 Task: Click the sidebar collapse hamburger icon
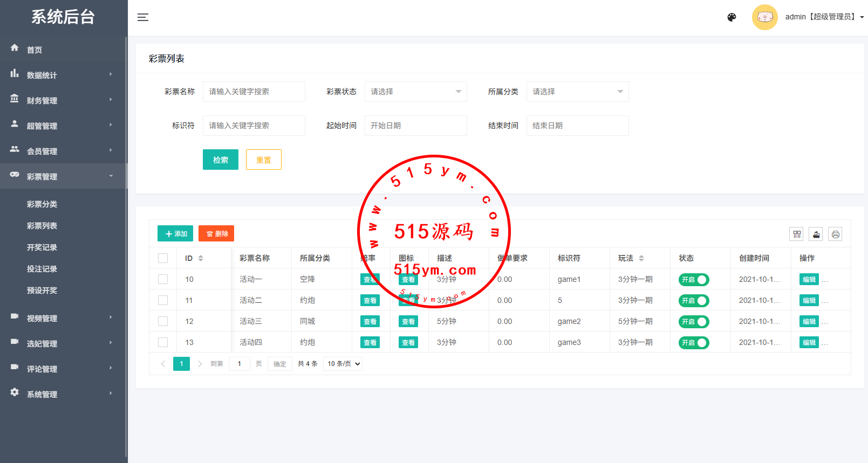pyautogui.click(x=142, y=17)
